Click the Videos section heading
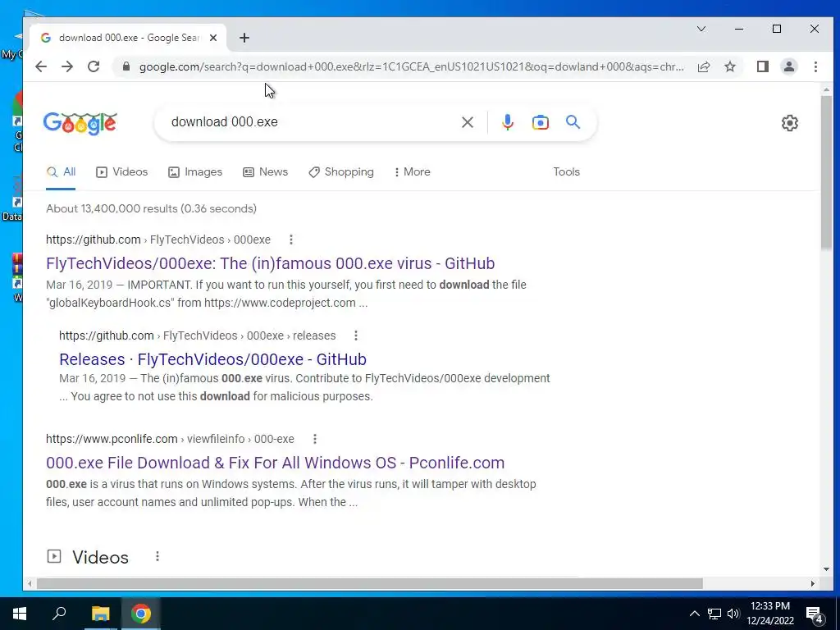840x630 pixels. (x=100, y=557)
